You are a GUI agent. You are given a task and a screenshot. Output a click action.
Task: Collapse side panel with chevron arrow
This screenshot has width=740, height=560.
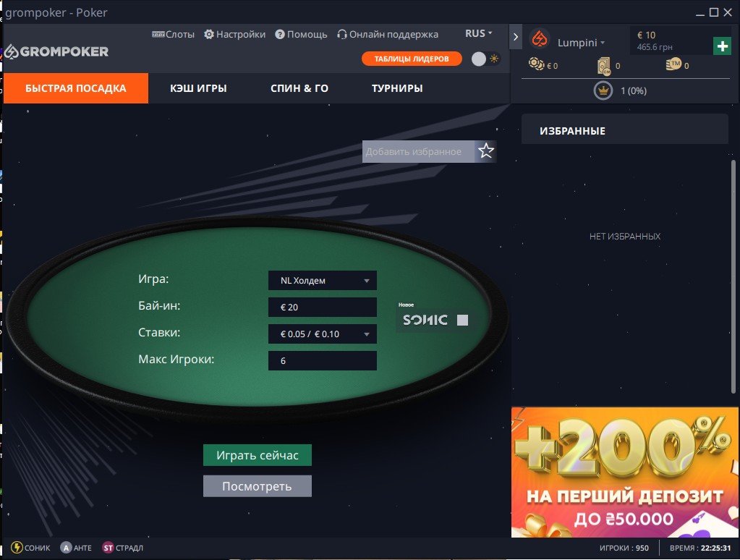[515, 37]
